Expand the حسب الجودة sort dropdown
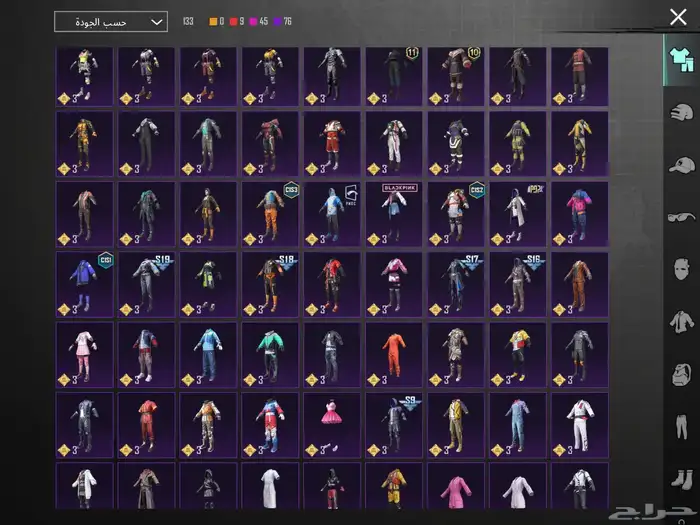The width and height of the screenshot is (700, 525). click(x=111, y=21)
